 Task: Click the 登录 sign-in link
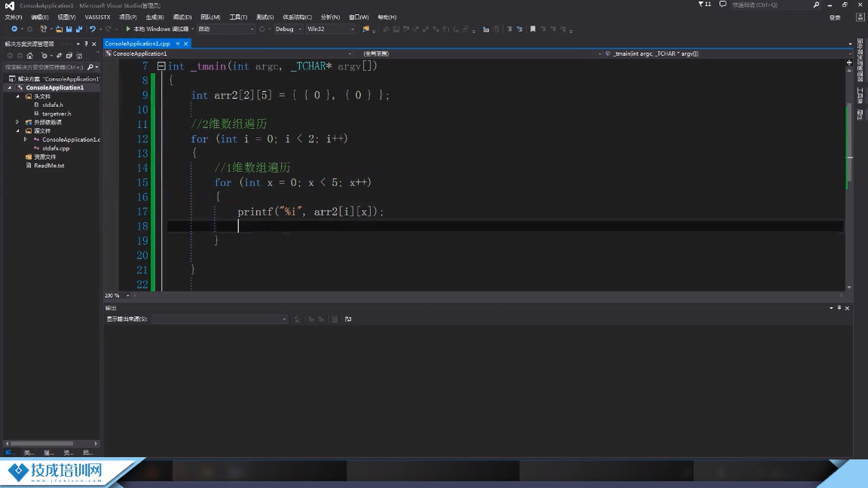[x=835, y=18]
